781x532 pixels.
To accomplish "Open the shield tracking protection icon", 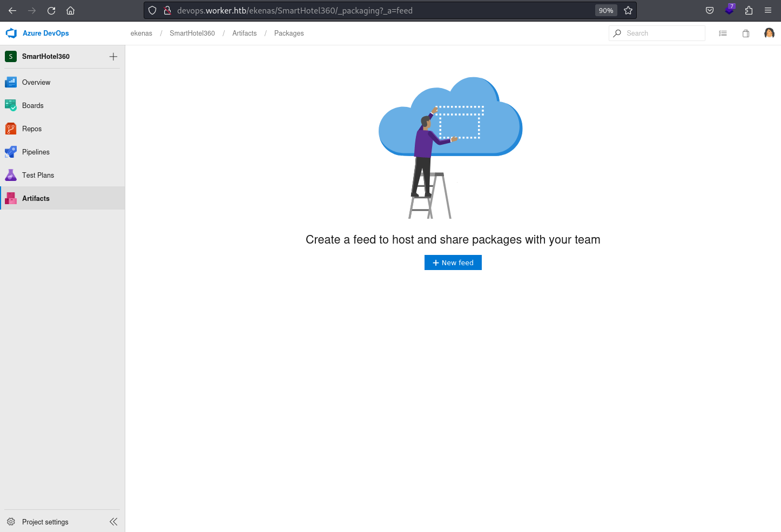I will (152, 10).
